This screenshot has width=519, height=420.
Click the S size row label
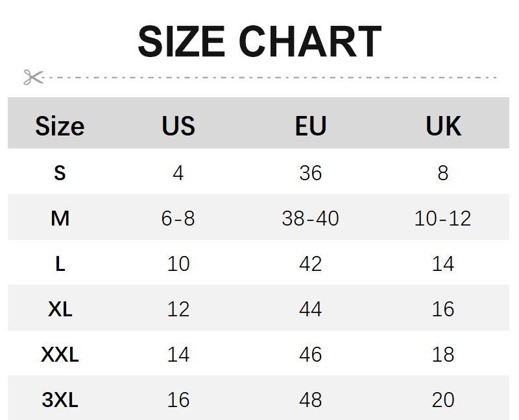tap(60, 173)
